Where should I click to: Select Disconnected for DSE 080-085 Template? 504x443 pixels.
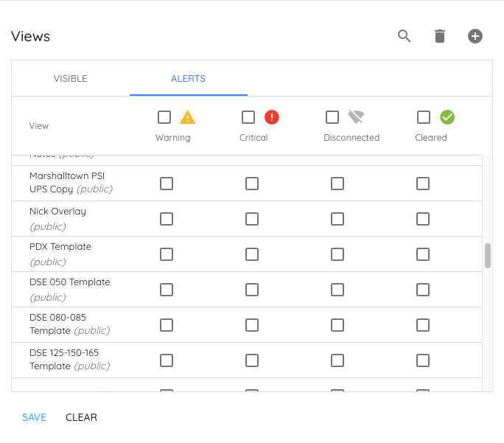click(337, 325)
